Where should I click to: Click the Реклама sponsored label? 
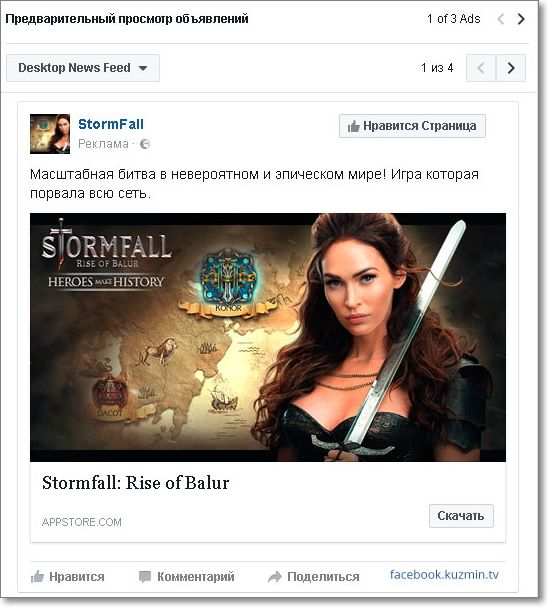click(x=103, y=144)
